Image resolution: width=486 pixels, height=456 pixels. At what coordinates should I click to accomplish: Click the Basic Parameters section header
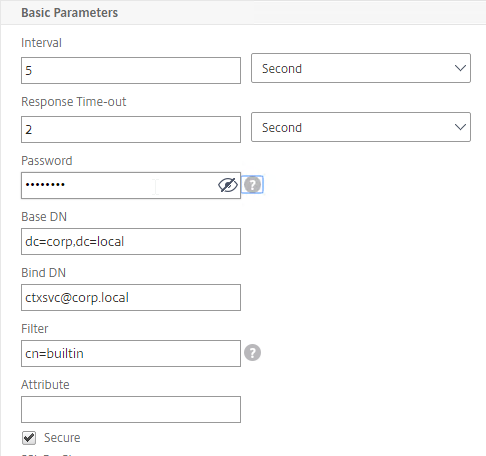coord(69,13)
